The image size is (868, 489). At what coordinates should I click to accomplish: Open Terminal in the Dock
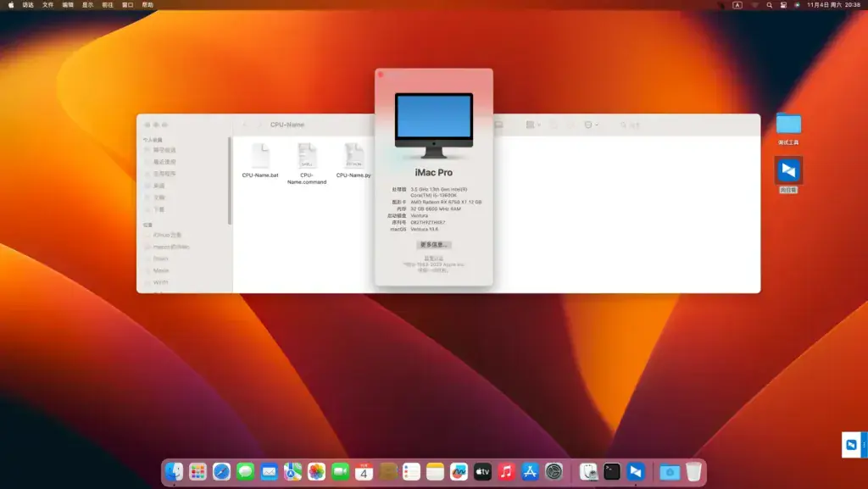click(612, 472)
